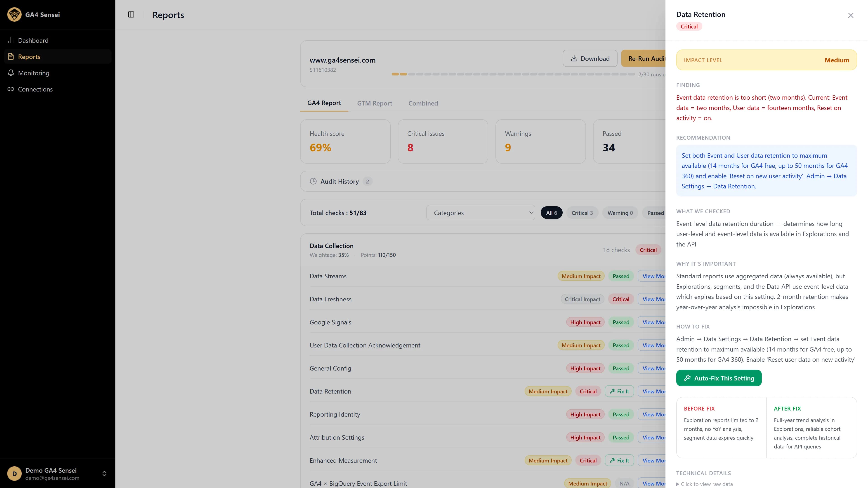Click View More for Data Freshness
The width and height of the screenshot is (868, 488).
(x=652, y=299)
